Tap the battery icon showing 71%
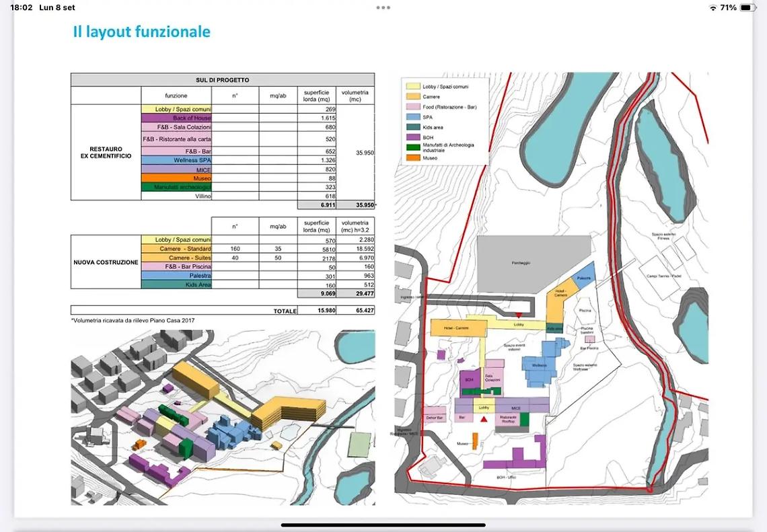The width and height of the screenshot is (767, 532). (748, 7)
